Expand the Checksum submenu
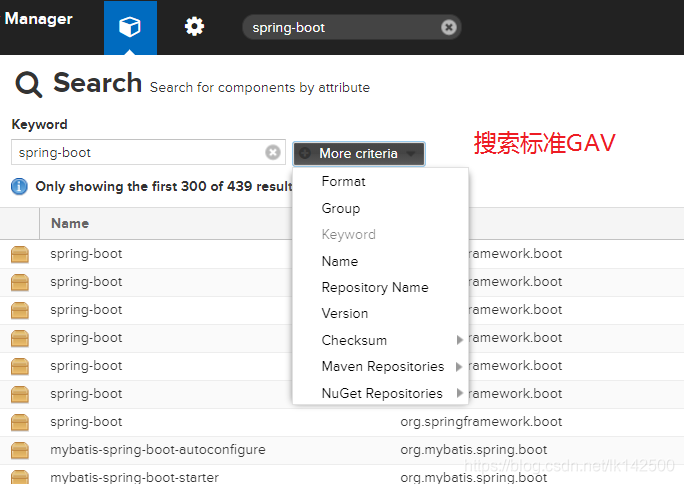This screenshot has width=684, height=484. coord(380,340)
